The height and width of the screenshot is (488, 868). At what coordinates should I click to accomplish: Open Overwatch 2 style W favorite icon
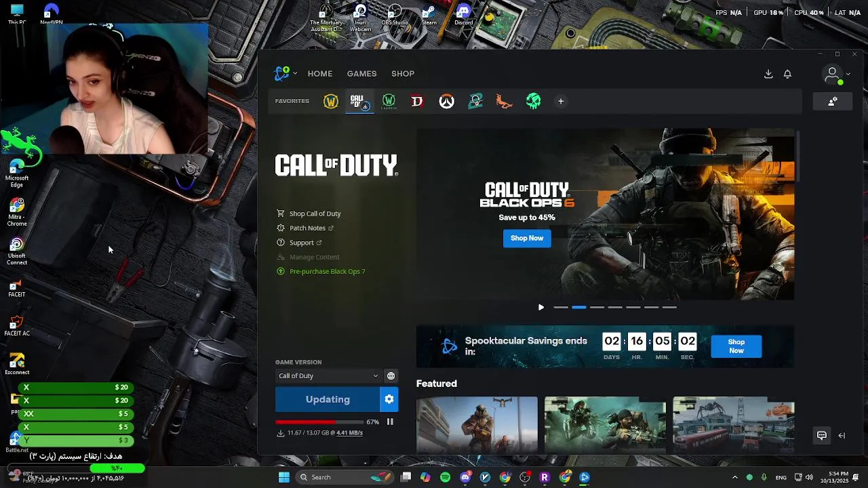pyautogui.click(x=475, y=102)
